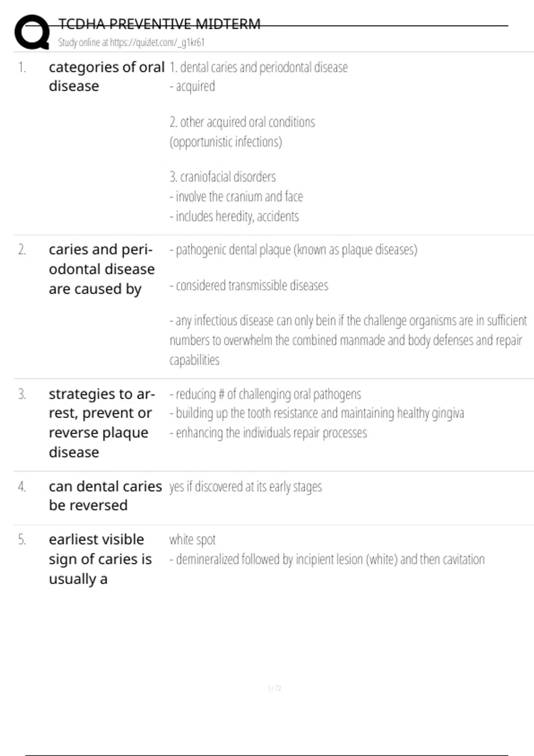Click 'dental caries and periodontal disease' line

[x=259, y=68]
